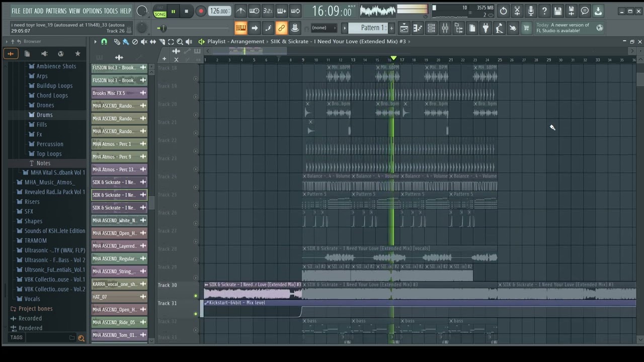Open the OPTIONS menu
The image size is (644, 362).
92,11
